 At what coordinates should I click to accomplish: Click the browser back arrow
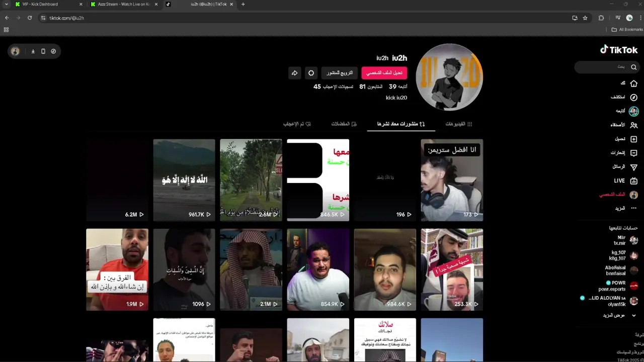pyautogui.click(x=7, y=18)
